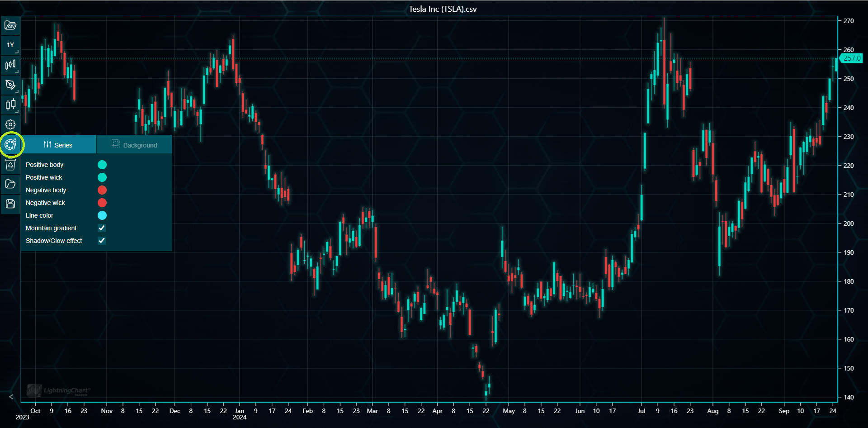Click the May label on time axis
This screenshot has width=868, height=428.
tap(509, 411)
